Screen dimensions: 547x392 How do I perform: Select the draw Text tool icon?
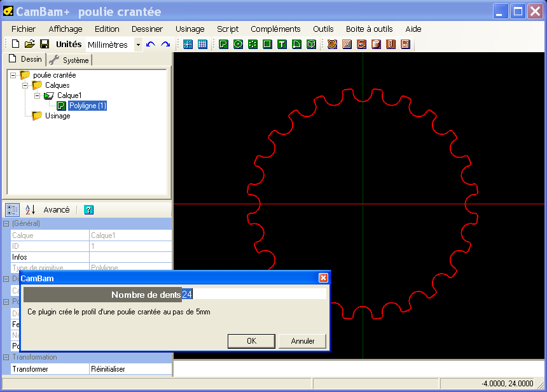(282, 44)
